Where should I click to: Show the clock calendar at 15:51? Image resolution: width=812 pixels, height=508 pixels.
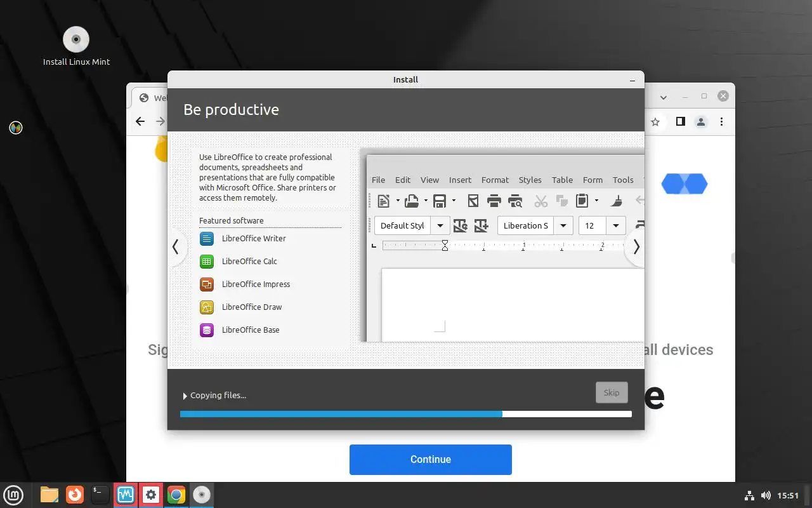(x=788, y=495)
